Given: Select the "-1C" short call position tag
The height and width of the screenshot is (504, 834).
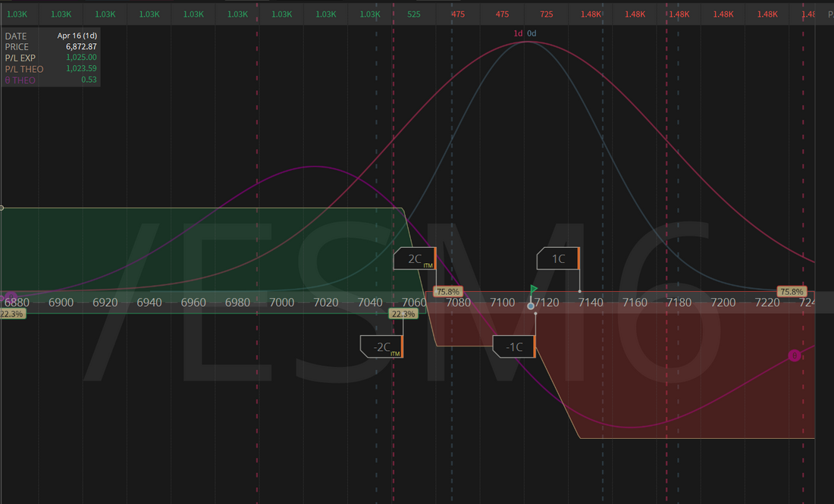Looking at the screenshot, I should point(513,346).
